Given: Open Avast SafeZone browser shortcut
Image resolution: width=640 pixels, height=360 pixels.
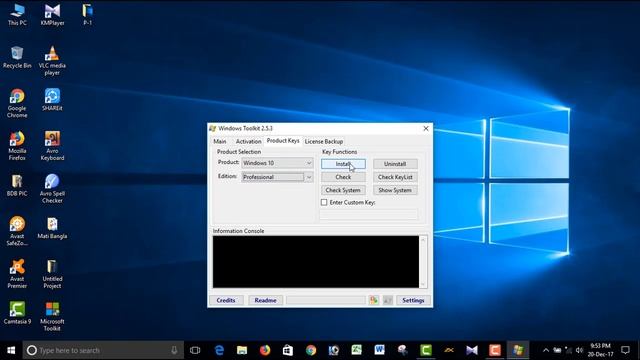Looking at the screenshot, I should tap(17, 231).
